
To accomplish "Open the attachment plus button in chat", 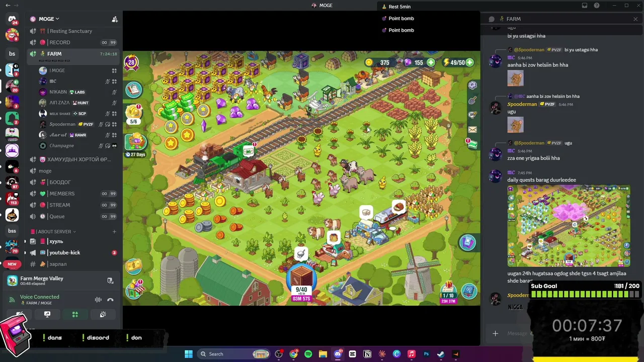I will pos(495,333).
